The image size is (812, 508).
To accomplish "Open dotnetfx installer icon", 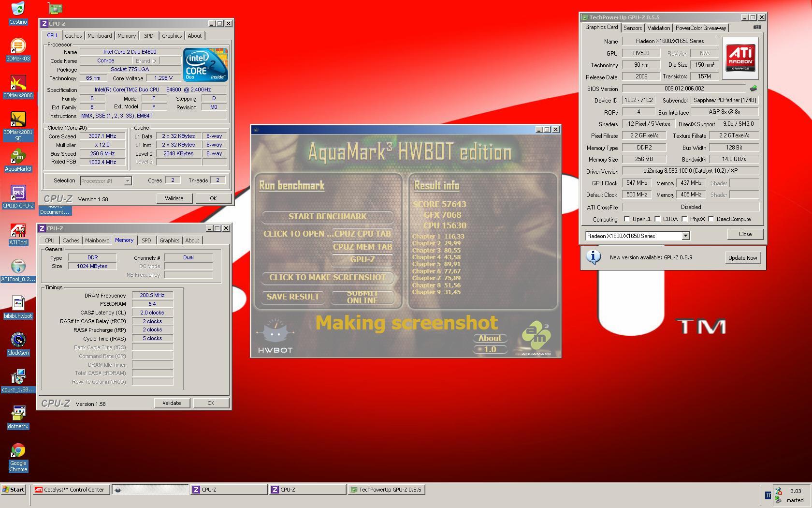I will click(18, 418).
